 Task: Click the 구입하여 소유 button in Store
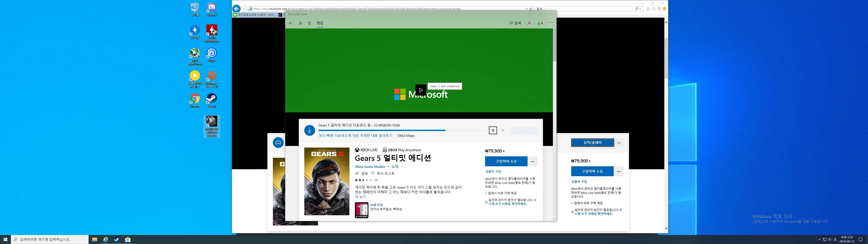pos(506,162)
